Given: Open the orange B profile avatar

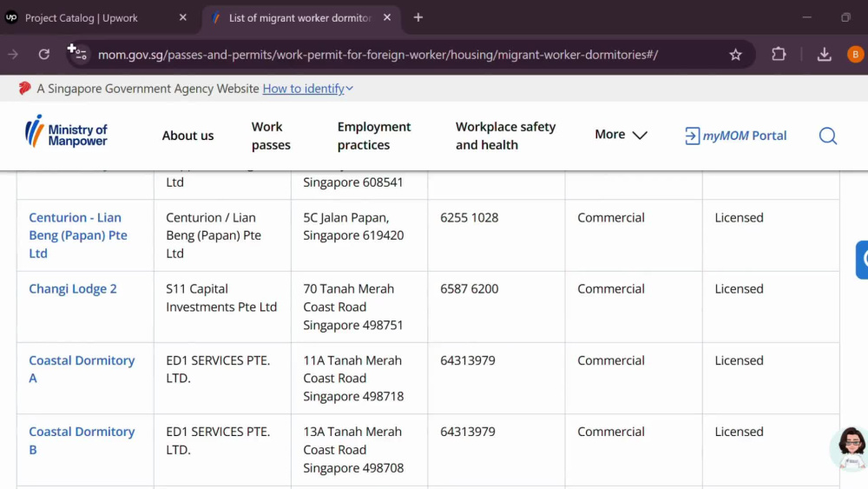Looking at the screenshot, I should (x=855, y=54).
